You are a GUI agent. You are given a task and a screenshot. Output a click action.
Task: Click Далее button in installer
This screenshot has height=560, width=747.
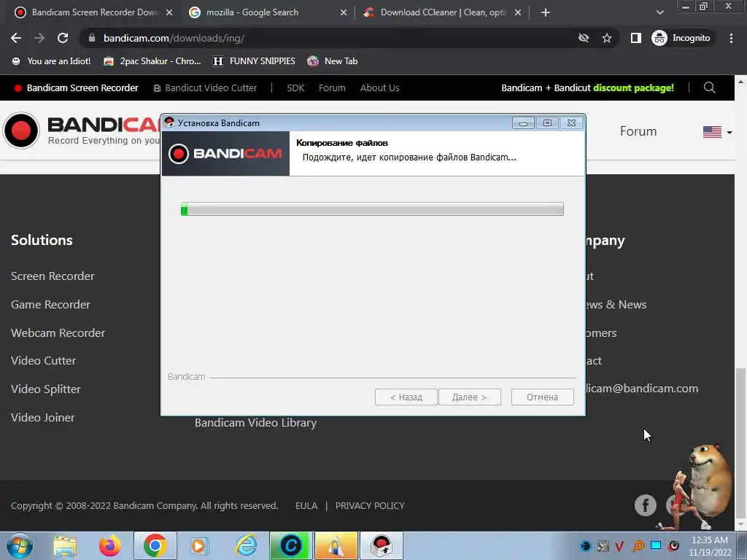469,397
